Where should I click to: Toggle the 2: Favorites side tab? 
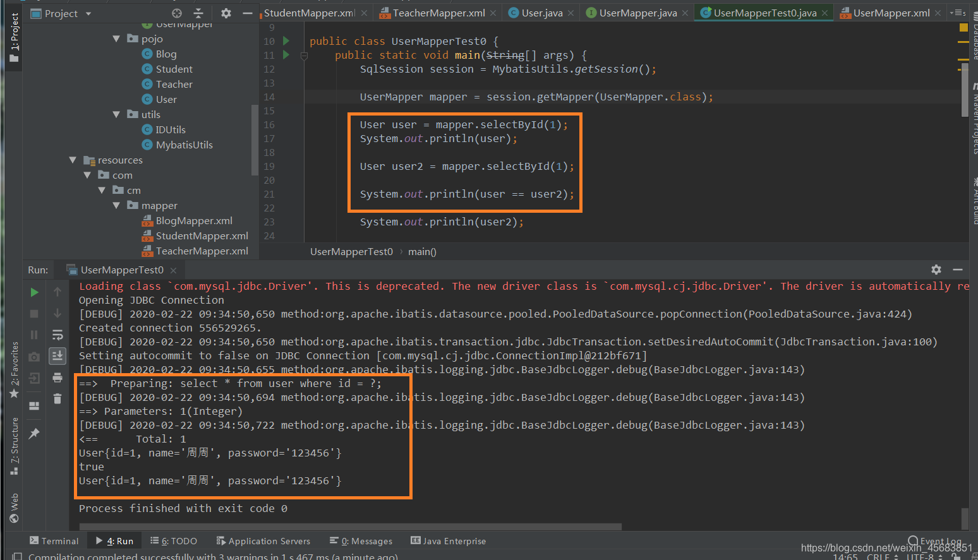point(14,371)
